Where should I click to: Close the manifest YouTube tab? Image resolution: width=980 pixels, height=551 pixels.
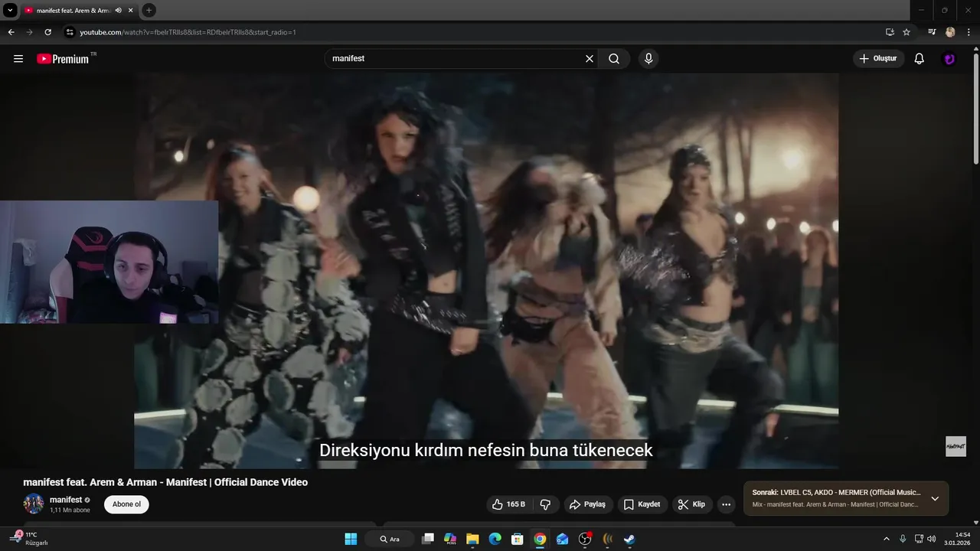(x=130, y=11)
